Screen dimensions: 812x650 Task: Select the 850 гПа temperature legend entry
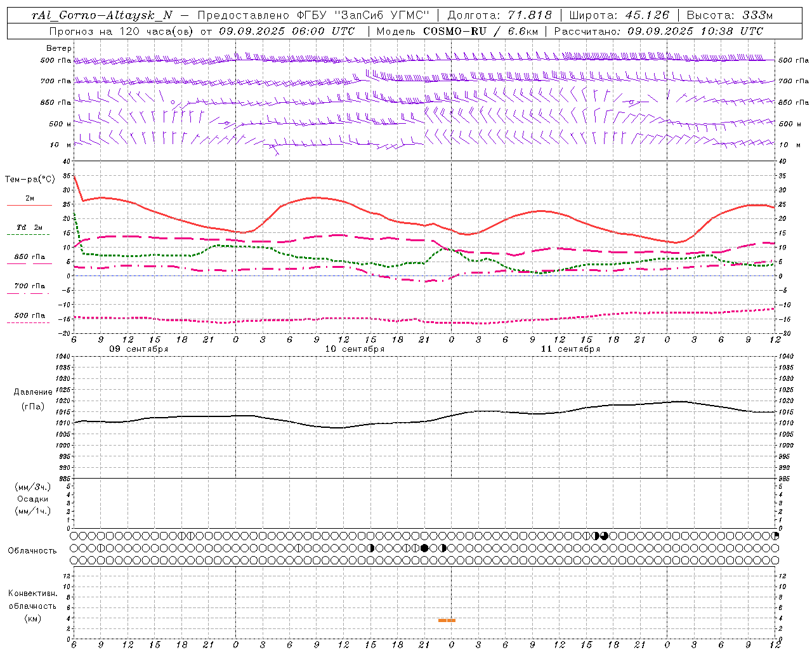pos(30,257)
